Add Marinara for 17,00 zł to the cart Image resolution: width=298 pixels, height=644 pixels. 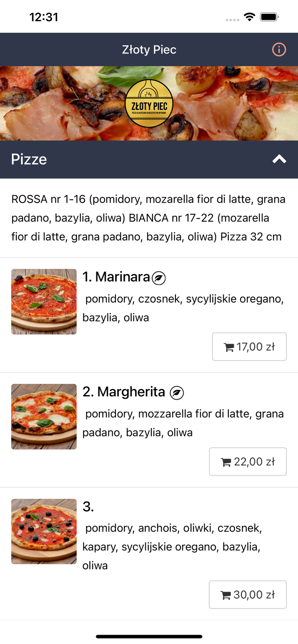click(249, 346)
